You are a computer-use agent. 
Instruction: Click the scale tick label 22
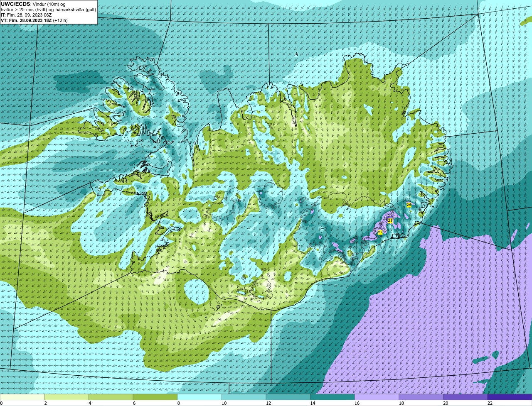[x=490, y=403]
